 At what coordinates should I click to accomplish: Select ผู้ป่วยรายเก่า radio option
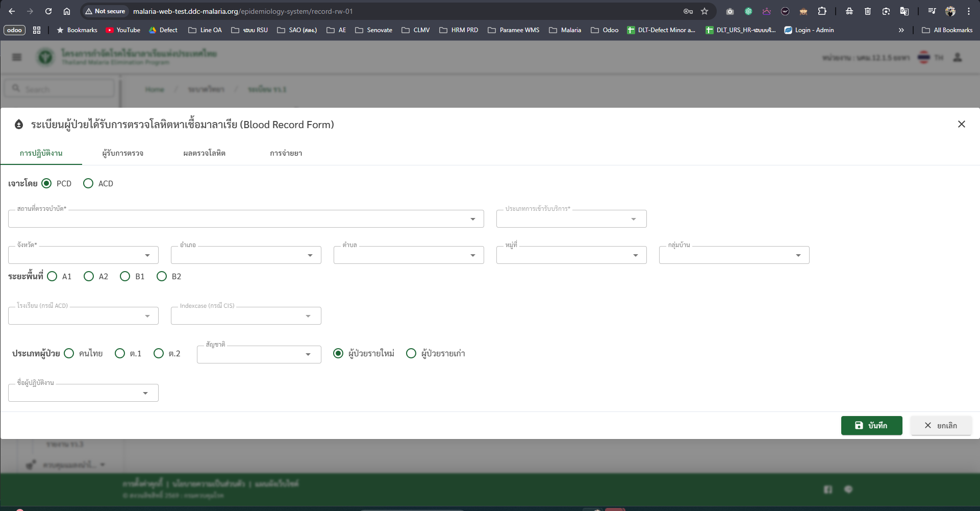(x=411, y=353)
